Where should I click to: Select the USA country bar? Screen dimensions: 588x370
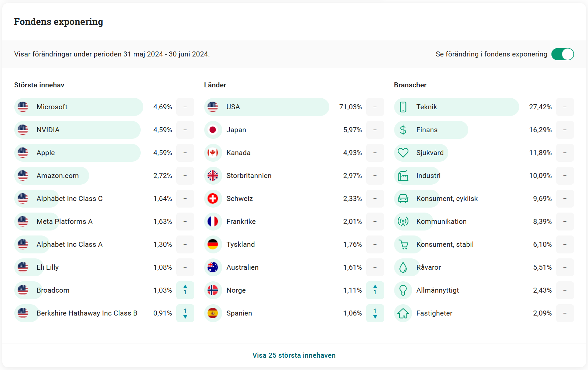tap(266, 107)
